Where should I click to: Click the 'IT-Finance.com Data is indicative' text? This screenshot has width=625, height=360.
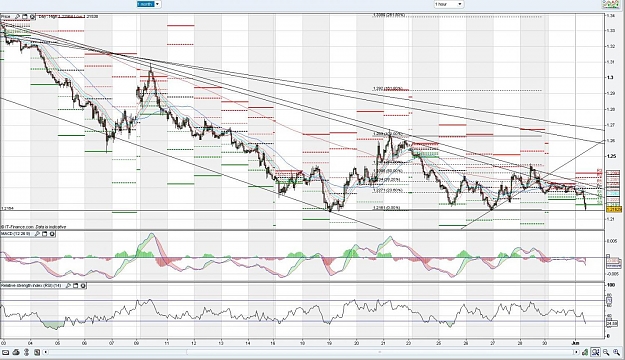click(x=33, y=227)
